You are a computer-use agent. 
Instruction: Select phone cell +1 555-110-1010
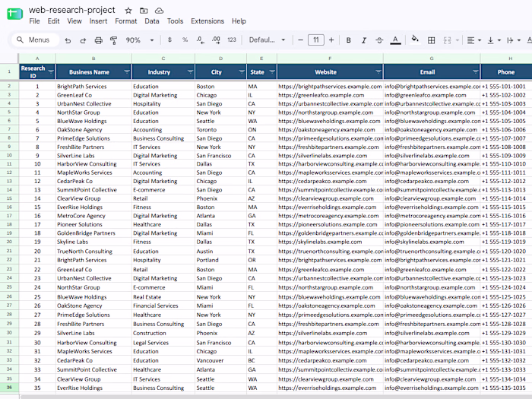[506, 164]
